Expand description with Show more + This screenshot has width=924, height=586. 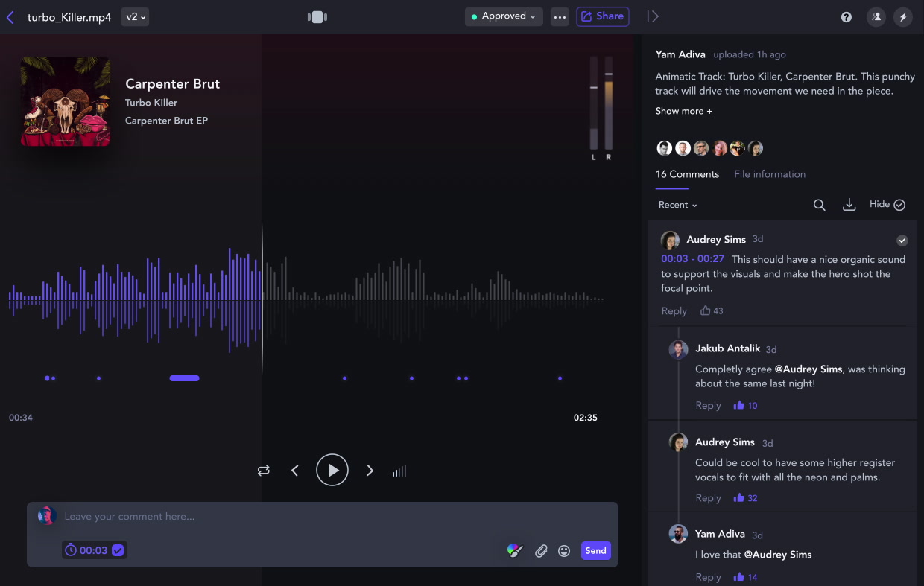pyautogui.click(x=684, y=111)
